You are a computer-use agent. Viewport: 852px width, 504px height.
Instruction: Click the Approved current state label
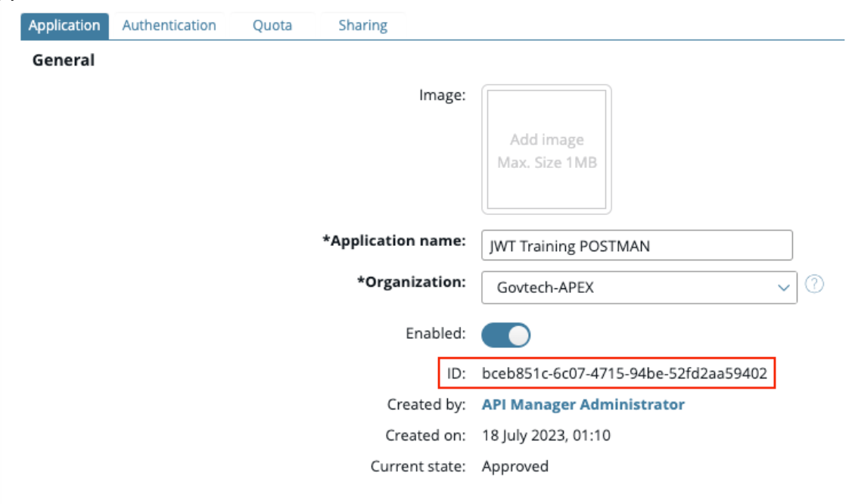(x=515, y=466)
